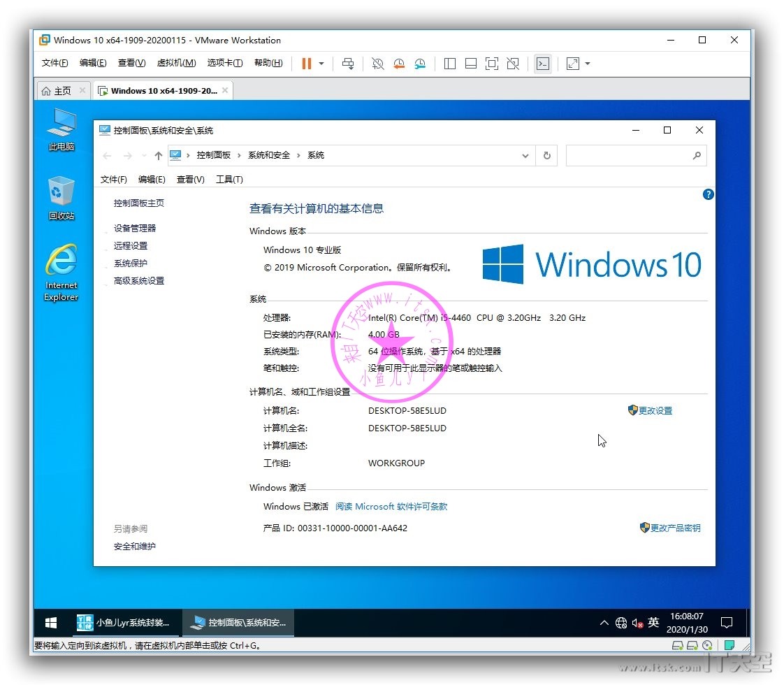Screen dimensions: 784x685
Task: Open VMware 查看(V) menu
Action: (131, 63)
